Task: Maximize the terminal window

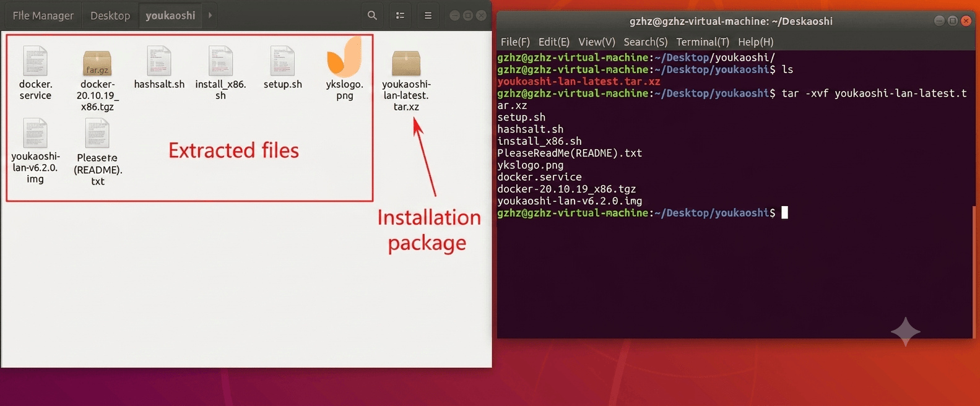Action: coord(953,21)
